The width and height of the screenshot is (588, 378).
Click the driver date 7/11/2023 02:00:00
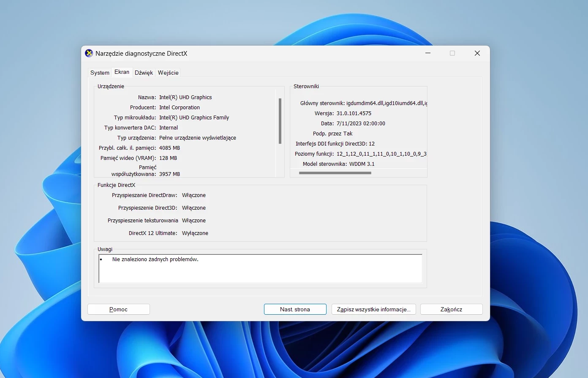[x=361, y=123]
